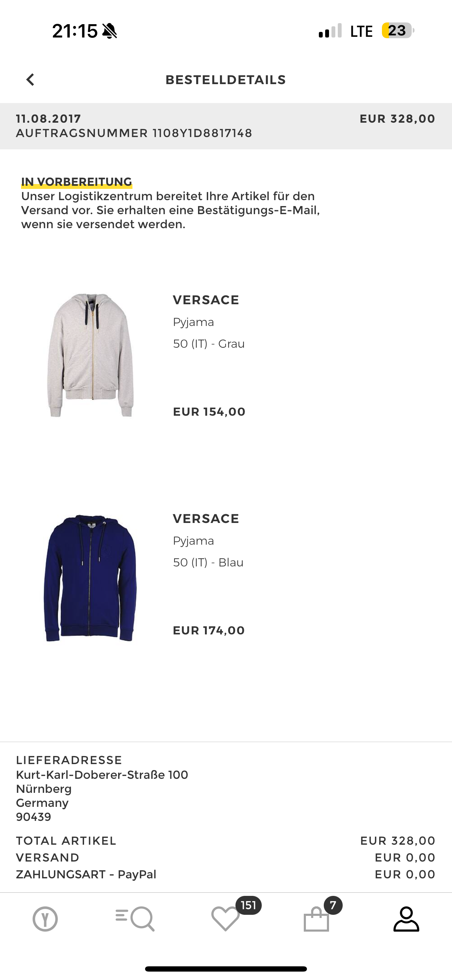Open the search and menu icon
This screenshot has width=452, height=980.
(135, 919)
